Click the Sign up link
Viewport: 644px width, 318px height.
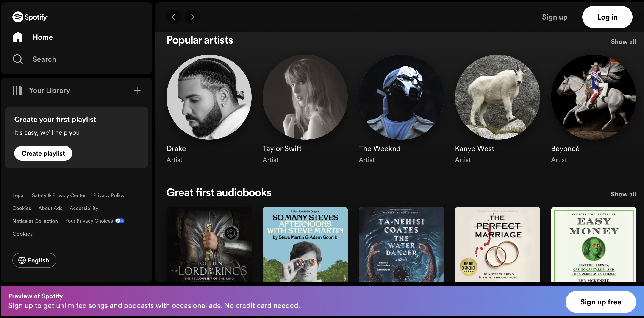(555, 17)
